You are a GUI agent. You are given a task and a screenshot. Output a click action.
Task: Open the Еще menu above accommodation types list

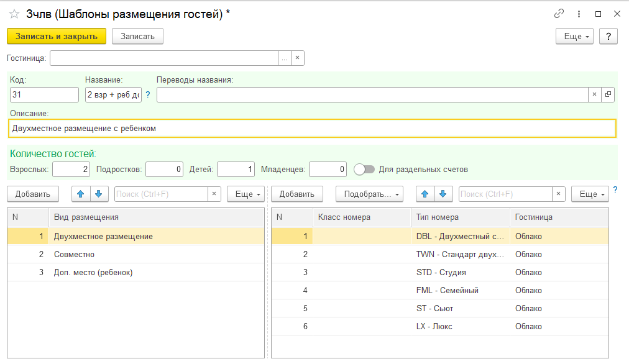click(x=246, y=194)
